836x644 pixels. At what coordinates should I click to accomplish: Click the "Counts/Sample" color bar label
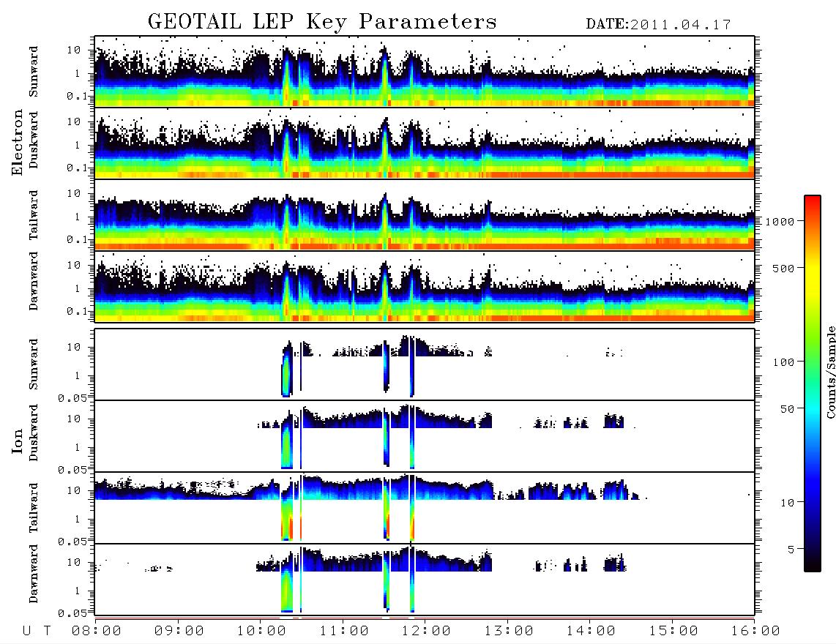pos(830,372)
